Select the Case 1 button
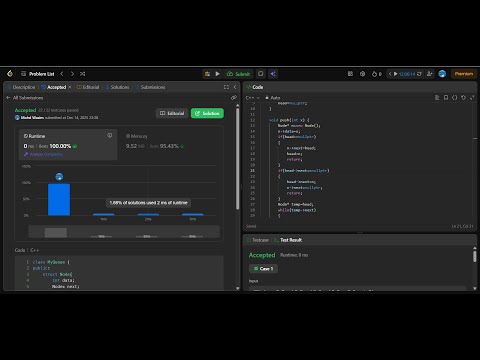The width and height of the screenshot is (480, 360). [x=263, y=268]
